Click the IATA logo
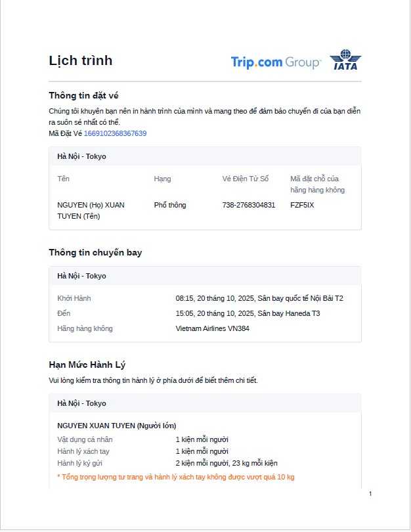This screenshot has height=532, width=411. tap(345, 60)
